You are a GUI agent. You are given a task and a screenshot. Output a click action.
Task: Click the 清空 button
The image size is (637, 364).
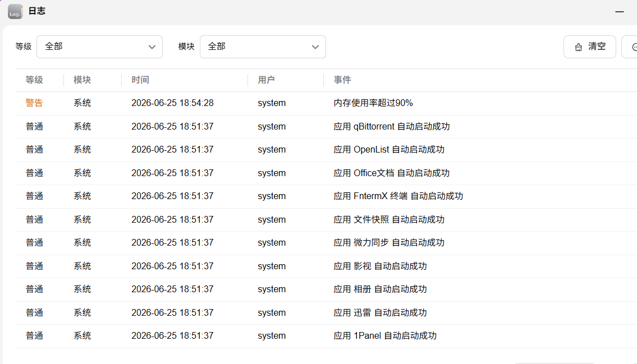point(589,47)
